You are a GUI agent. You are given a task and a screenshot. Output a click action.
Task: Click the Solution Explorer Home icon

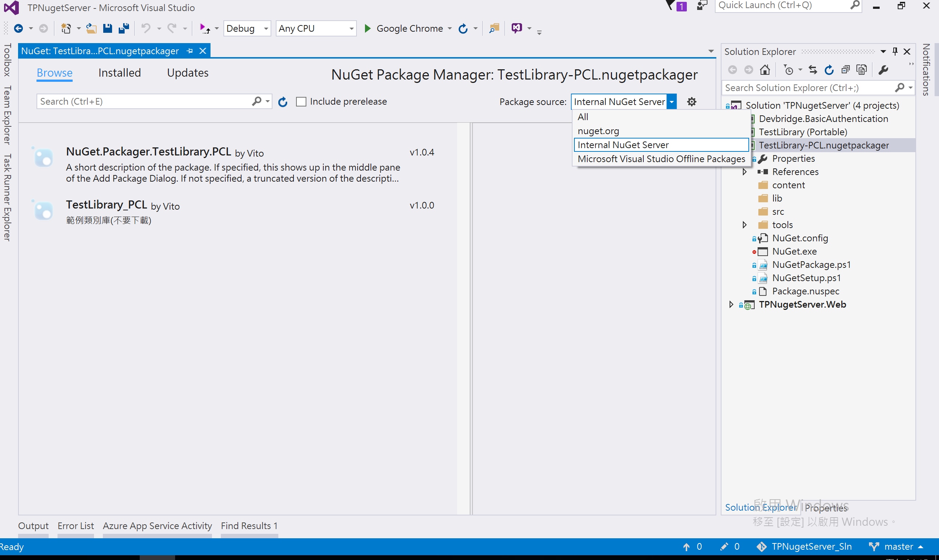pyautogui.click(x=765, y=70)
